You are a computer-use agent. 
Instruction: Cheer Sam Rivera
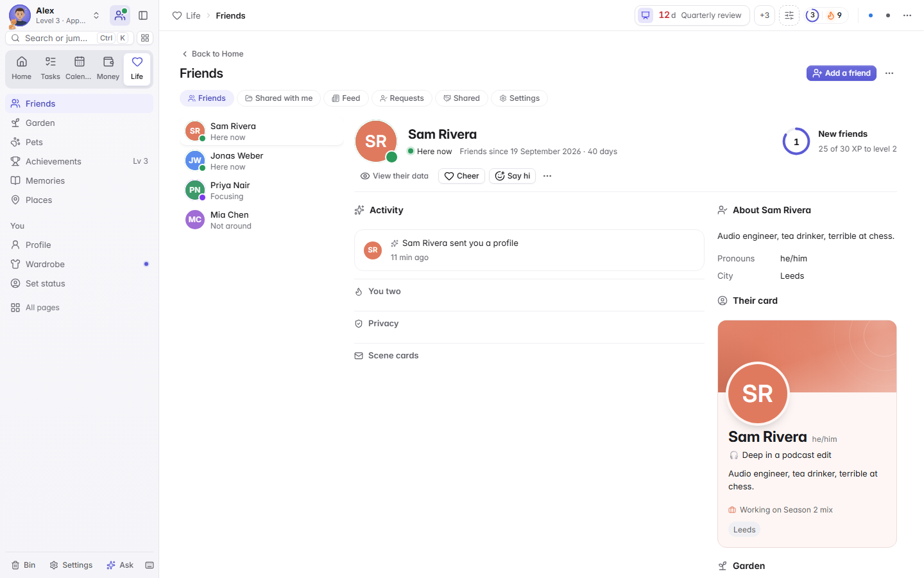[461, 176]
